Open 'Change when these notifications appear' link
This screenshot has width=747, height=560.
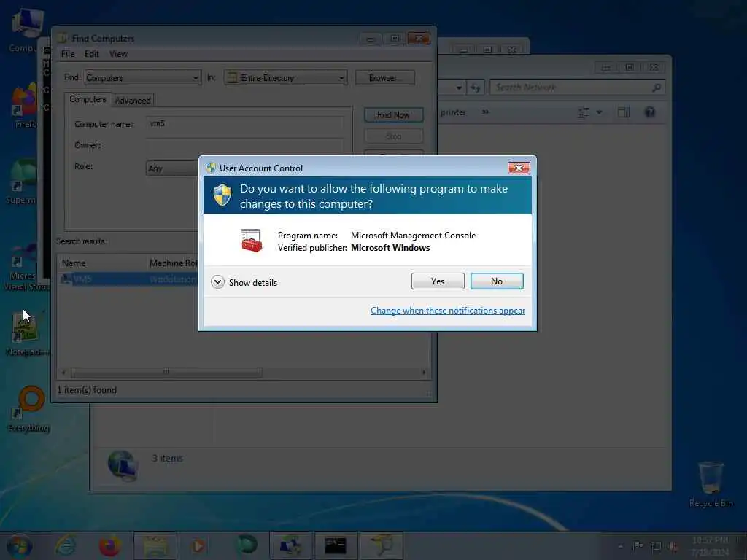click(x=447, y=311)
